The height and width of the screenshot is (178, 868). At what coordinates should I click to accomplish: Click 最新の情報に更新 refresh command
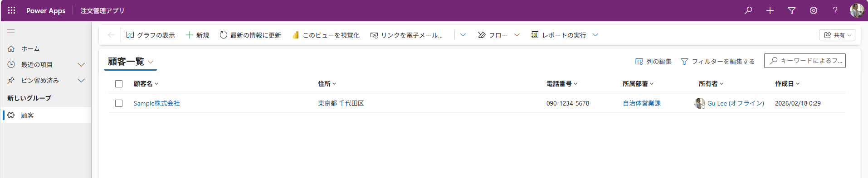click(x=250, y=35)
